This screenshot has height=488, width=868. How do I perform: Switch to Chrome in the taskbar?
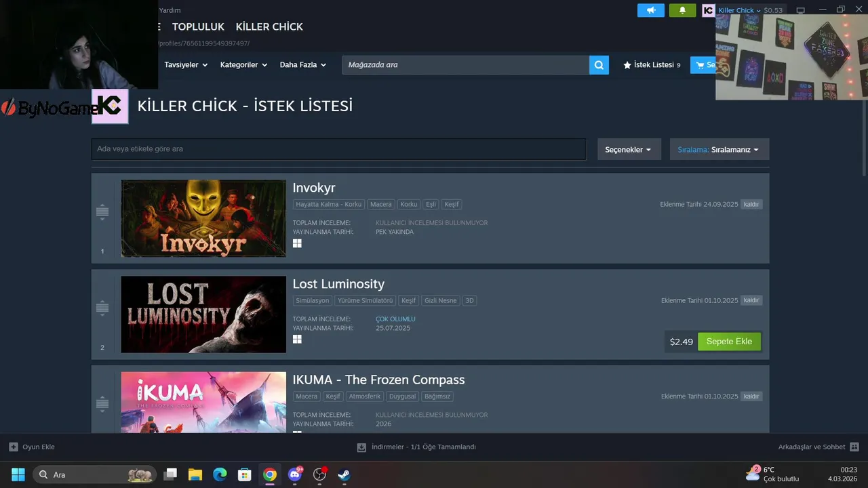(270, 474)
